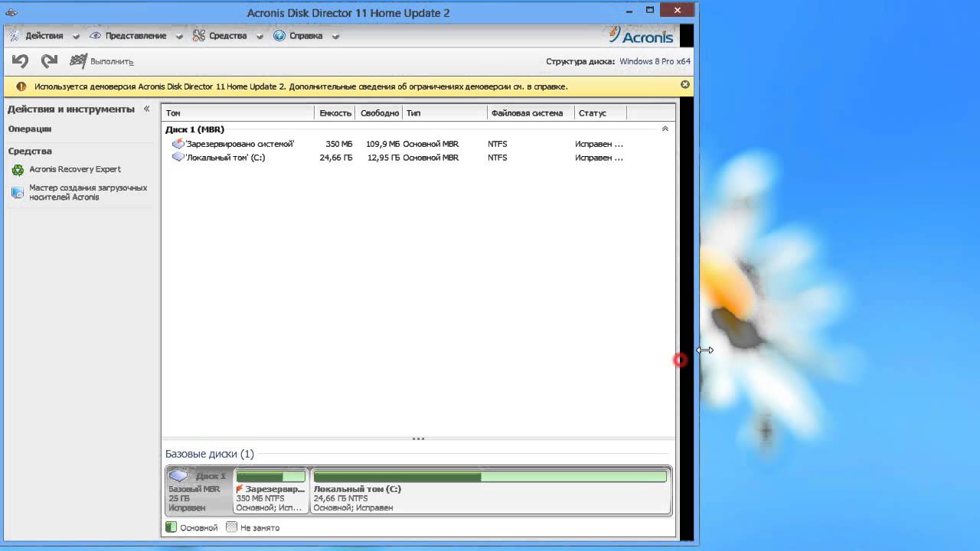Click the Базовые диски (1) heading
Viewport: 980px width, 551px height.
(x=210, y=454)
